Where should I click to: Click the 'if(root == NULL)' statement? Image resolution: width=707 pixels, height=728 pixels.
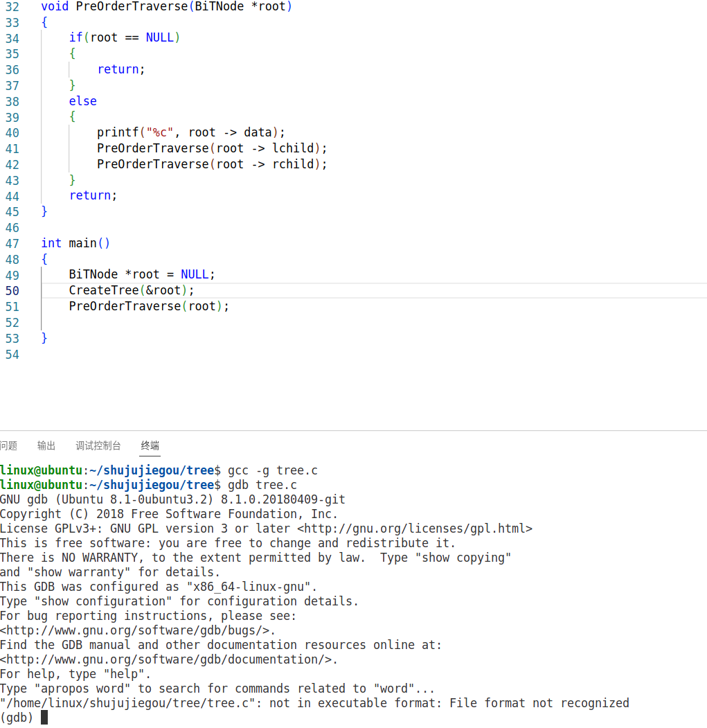coord(125,37)
